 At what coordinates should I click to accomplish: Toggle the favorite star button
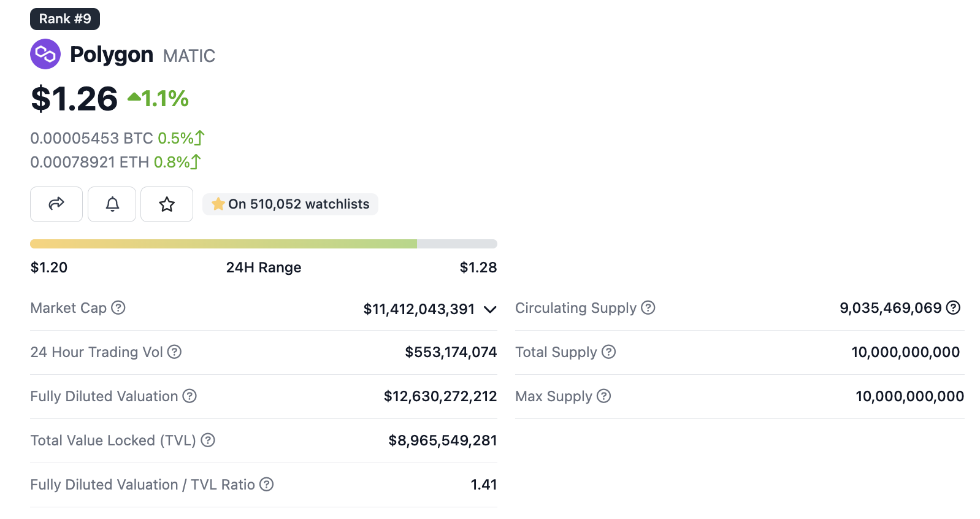167,204
